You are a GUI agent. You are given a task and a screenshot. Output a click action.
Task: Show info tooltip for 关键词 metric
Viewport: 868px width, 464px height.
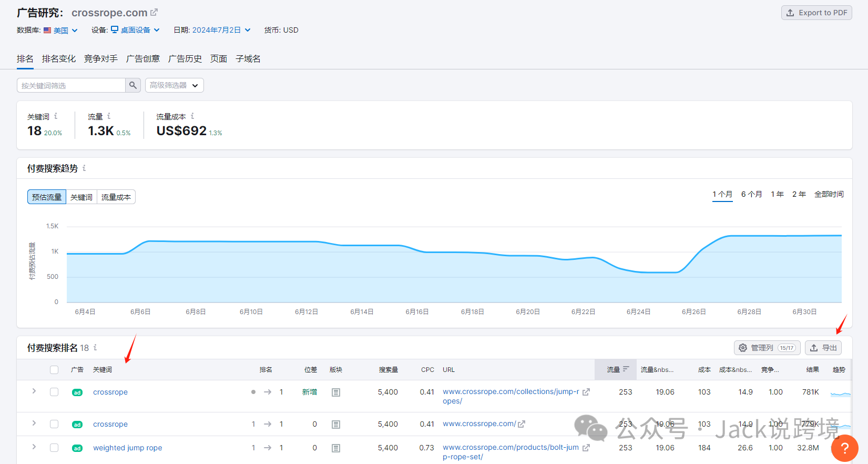click(x=56, y=116)
